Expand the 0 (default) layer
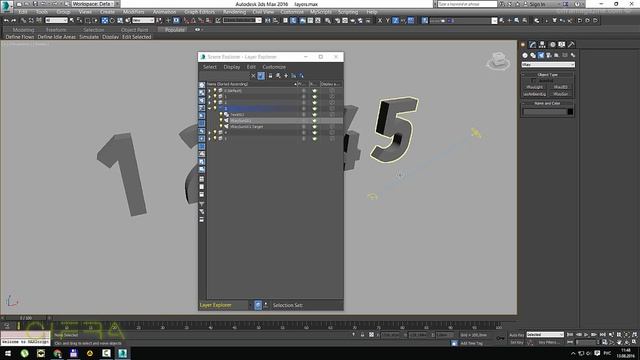The width and height of the screenshot is (640, 360). click(210, 91)
